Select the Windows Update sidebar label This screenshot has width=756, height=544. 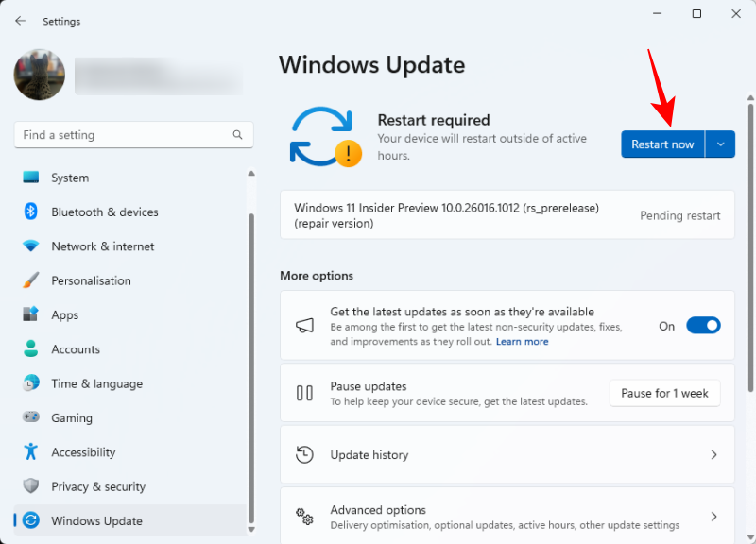point(97,521)
